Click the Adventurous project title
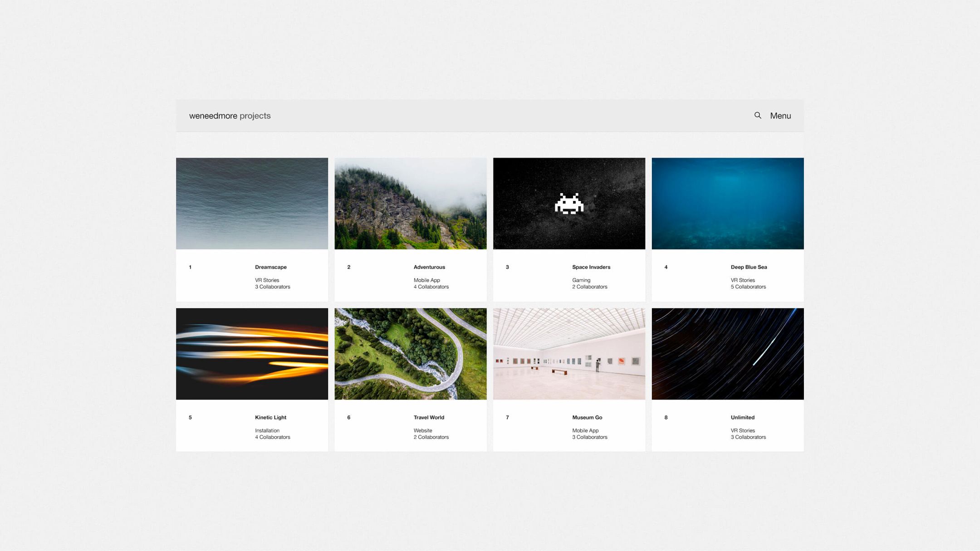980x551 pixels. (x=429, y=267)
